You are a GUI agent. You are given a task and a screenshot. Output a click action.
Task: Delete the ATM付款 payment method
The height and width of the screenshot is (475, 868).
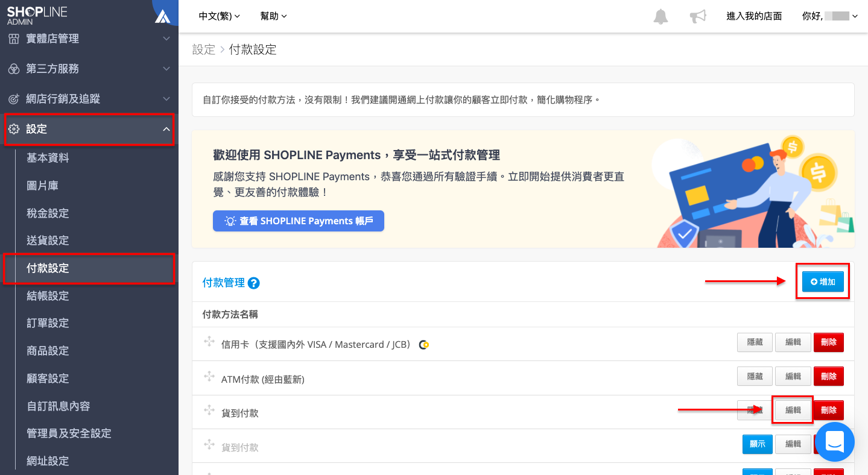tap(829, 376)
